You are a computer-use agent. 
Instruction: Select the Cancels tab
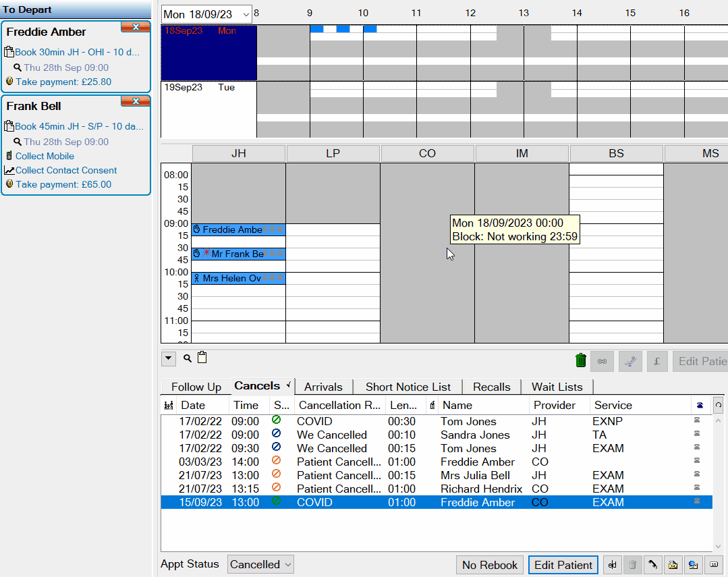[262, 385]
